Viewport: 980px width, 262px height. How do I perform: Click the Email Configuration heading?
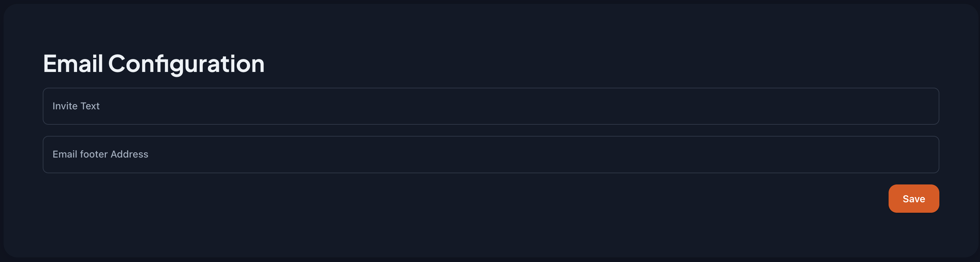pyautogui.click(x=154, y=64)
